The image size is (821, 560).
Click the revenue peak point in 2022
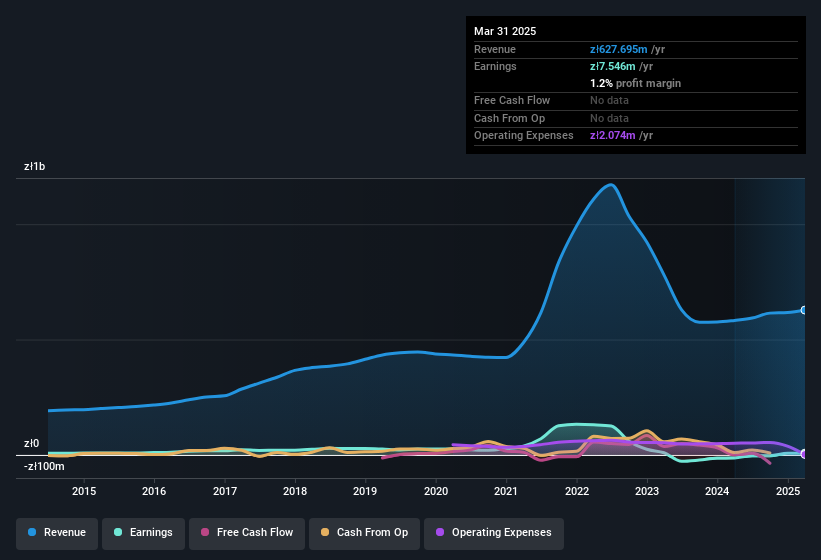(x=610, y=185)
